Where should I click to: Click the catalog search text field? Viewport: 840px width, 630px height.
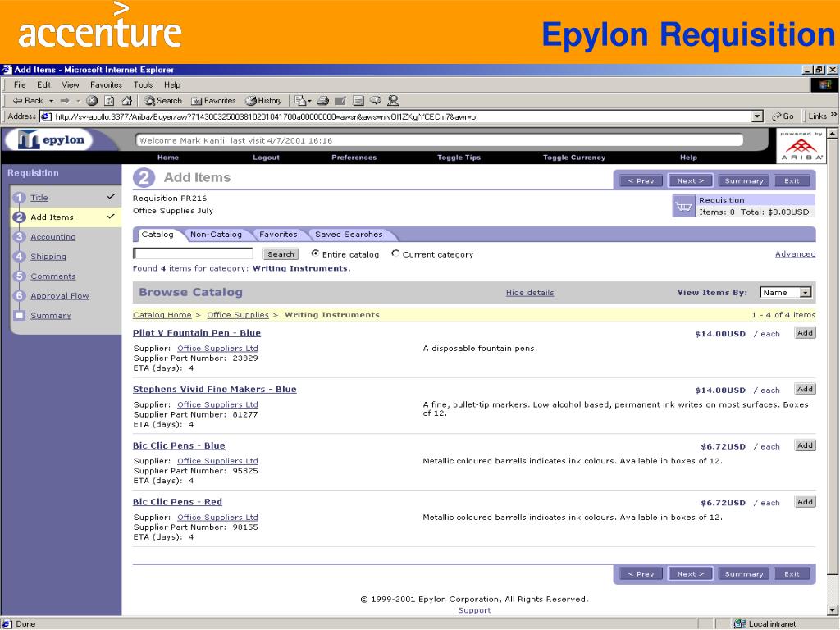(193, 253)
